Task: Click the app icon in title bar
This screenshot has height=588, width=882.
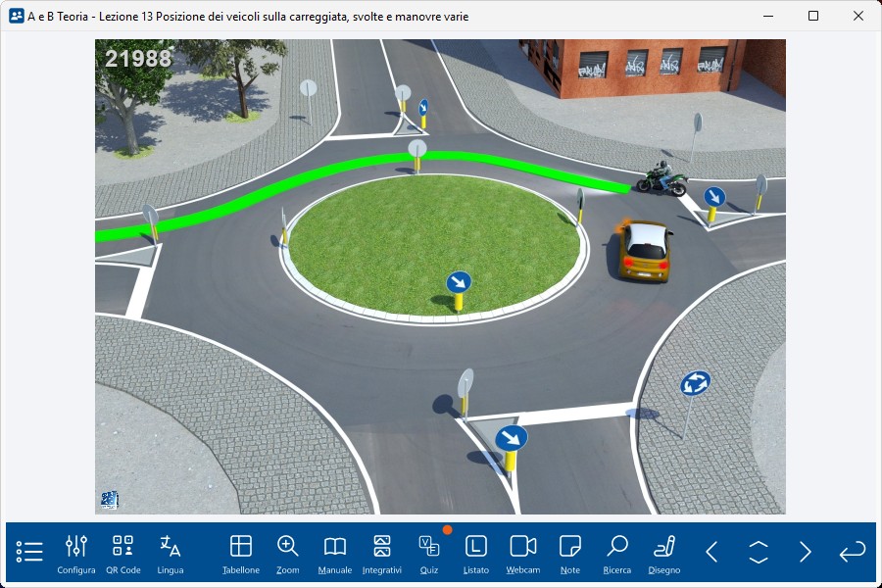Action: tap(17, 16)
